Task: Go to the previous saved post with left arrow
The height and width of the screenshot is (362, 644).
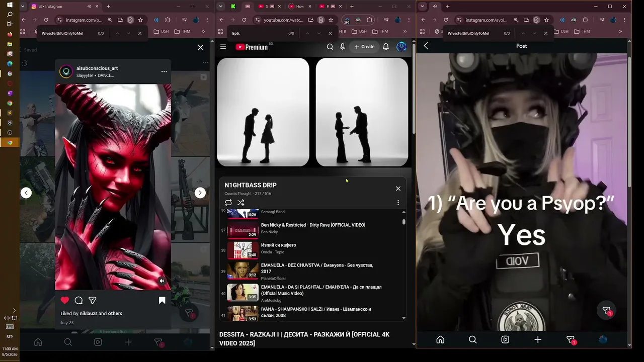Action: coord(26,193)
